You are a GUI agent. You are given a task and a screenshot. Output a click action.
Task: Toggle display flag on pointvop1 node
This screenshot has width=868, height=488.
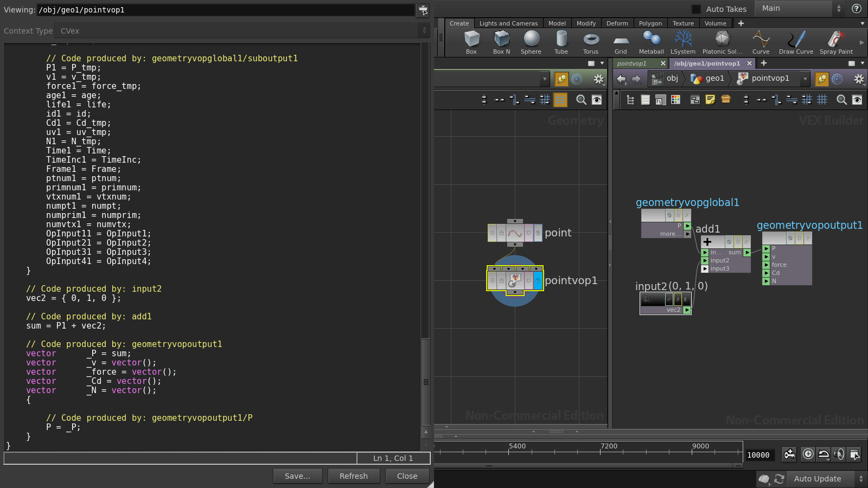[x=538, y=280]
